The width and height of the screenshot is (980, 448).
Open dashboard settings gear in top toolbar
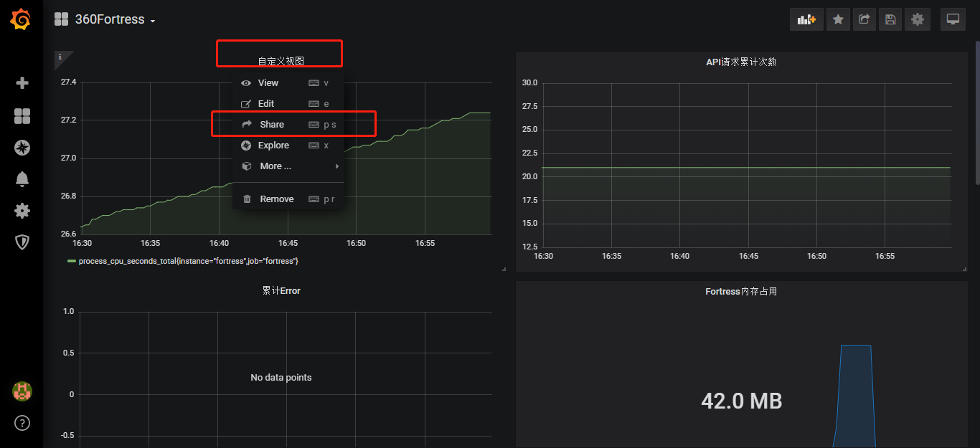pyautogui.click(x=917, y=19)
